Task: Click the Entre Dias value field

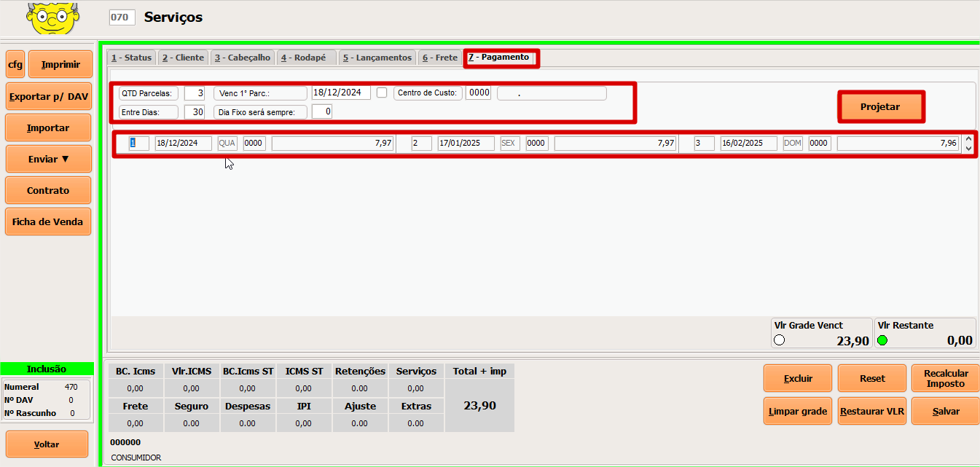Action: tap(194, 112)
